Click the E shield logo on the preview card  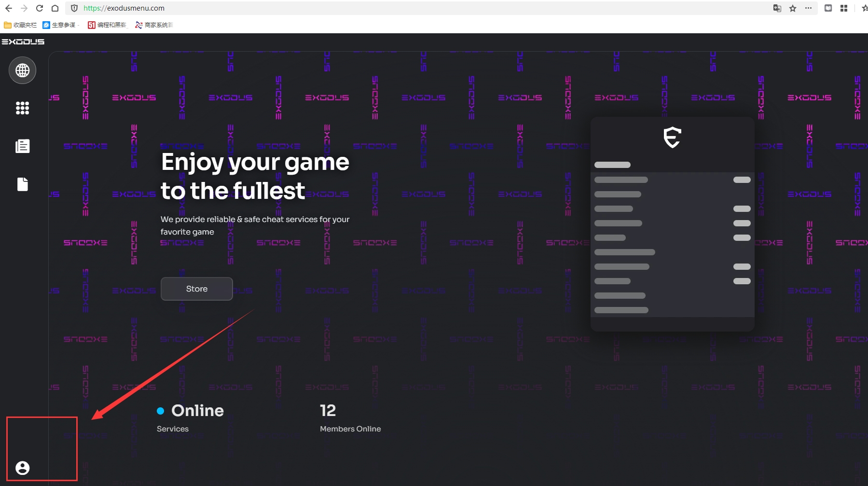[672, 138]
